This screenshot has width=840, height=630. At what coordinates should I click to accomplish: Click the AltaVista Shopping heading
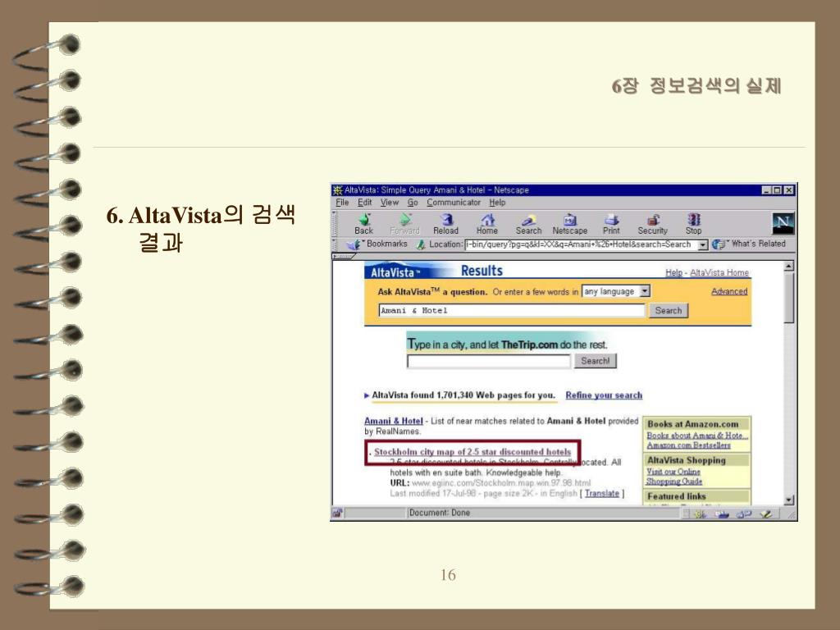(687, 460)
